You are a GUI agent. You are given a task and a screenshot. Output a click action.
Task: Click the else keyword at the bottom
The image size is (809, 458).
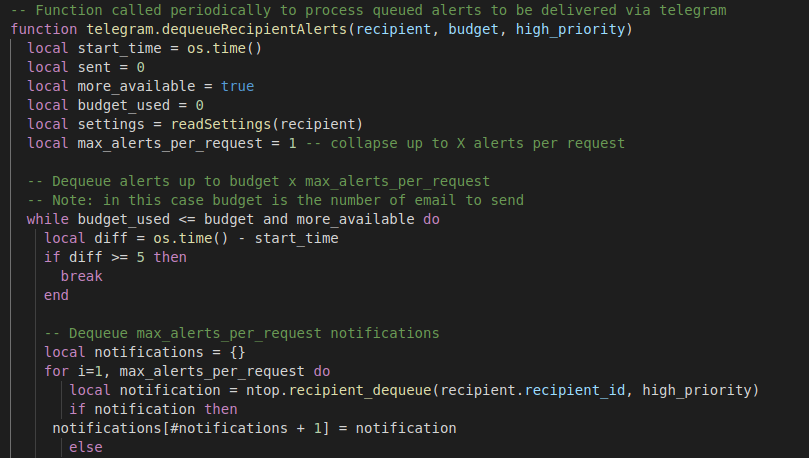[x=86, y=447]
